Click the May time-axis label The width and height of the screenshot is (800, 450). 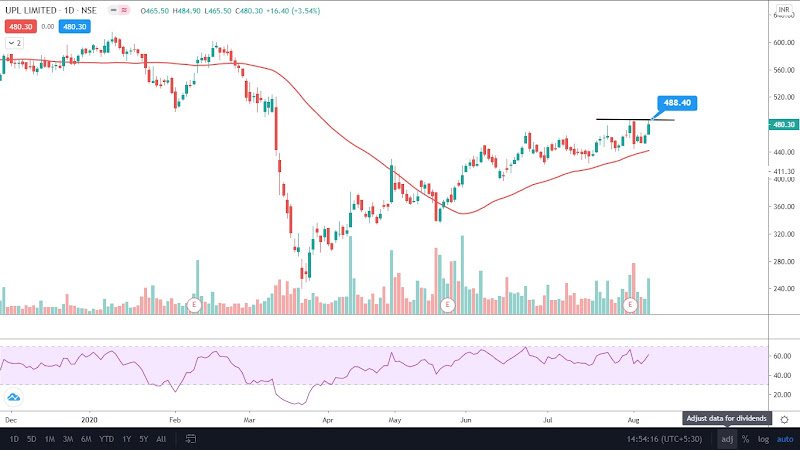tap(395, 420)
